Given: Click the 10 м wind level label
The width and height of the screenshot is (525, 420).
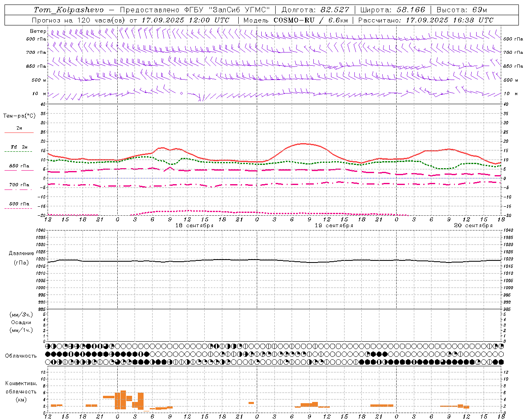Looking at the screenshot, I should (x=39, y=94).
